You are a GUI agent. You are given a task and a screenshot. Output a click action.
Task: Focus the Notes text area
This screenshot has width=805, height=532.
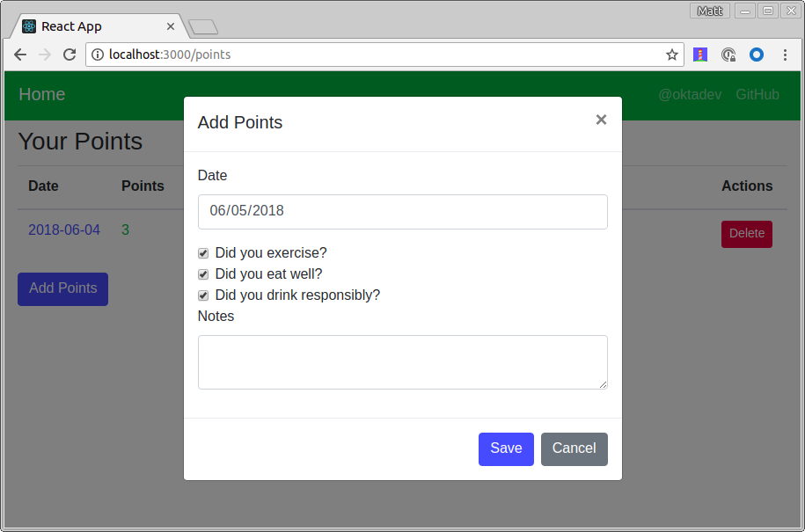click(402, 361)
